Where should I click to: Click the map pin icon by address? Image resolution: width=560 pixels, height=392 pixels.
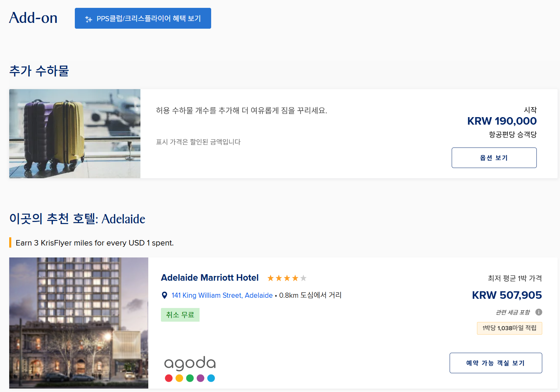[x=164, y=295]
